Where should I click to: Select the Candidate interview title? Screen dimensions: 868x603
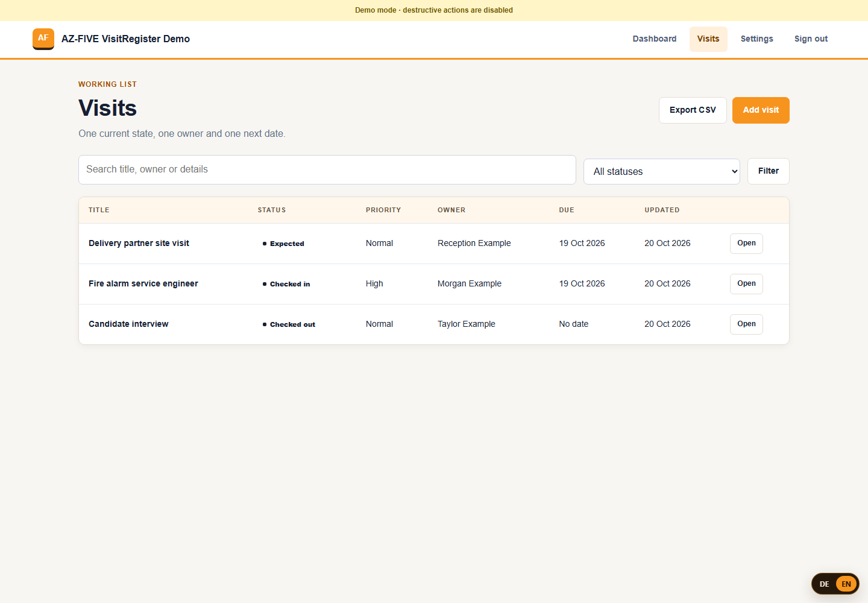pos(128,324)
